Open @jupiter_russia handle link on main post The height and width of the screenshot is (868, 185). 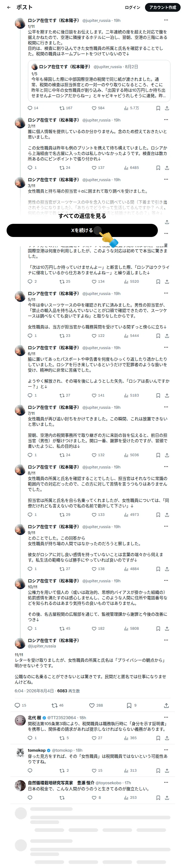tap(42, 646)
